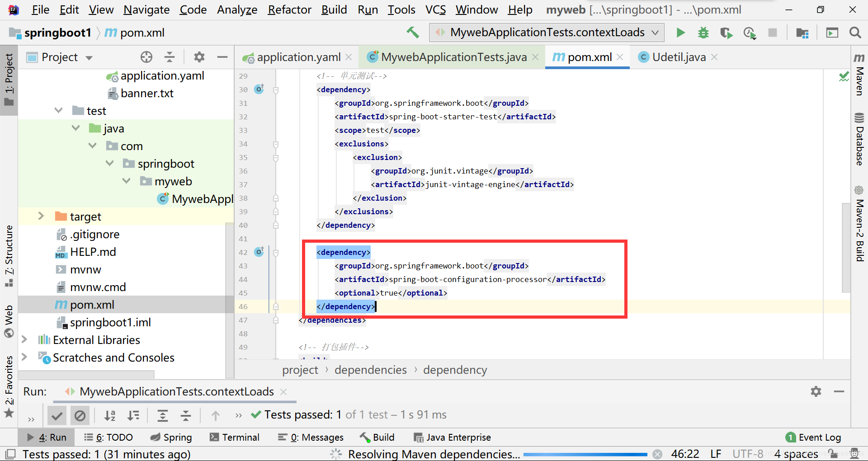Image resolution: width=868 pixels, height=461 pixels.
Task: Open the Event Log
Action: tap(813, 437)
